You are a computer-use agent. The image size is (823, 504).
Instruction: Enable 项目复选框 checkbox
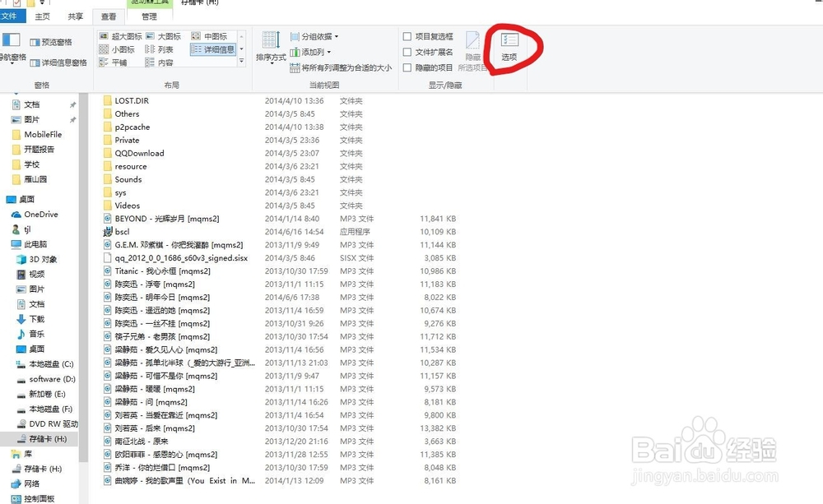[x=407, y=36]
